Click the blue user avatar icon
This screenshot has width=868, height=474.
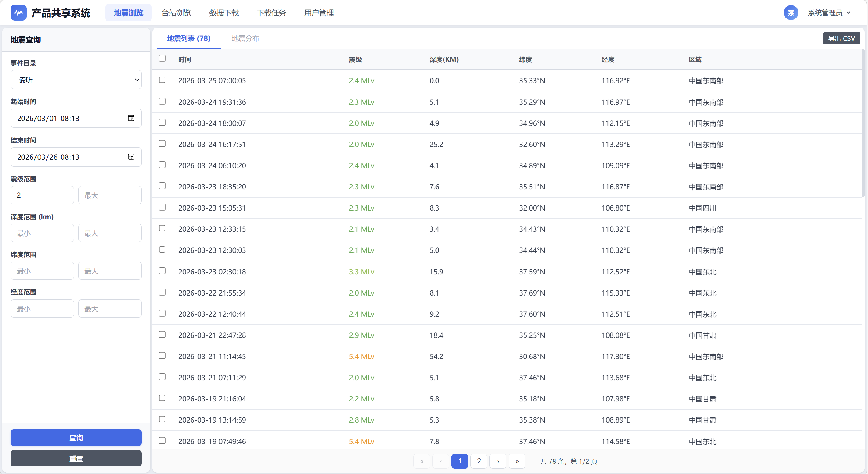pyautogui.click(x=791, y=13)
